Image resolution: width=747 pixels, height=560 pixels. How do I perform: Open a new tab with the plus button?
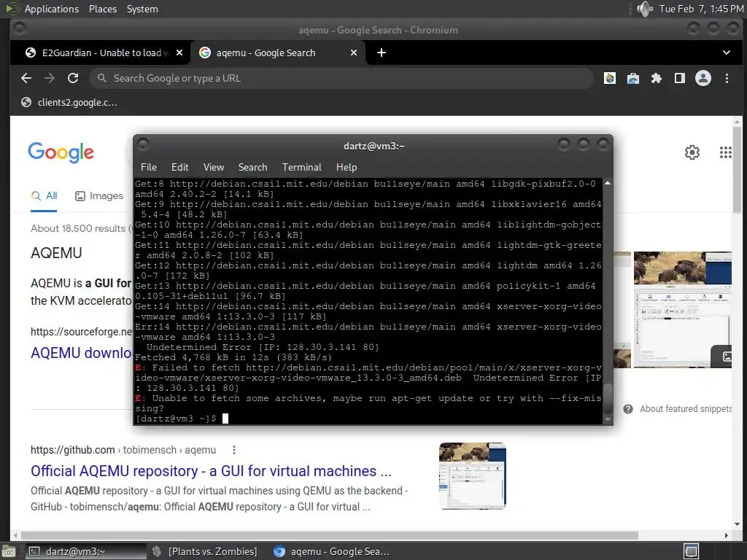point(381,52)
